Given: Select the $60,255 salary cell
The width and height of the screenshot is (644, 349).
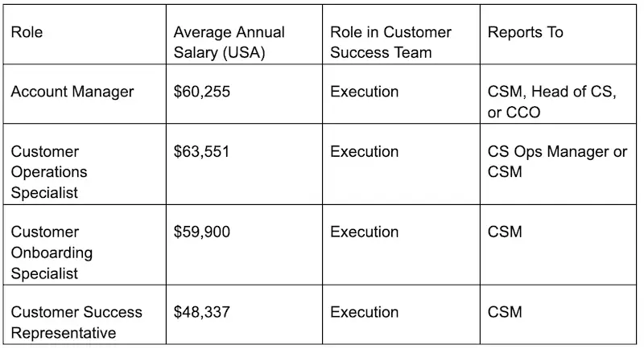Looking at the screenshot, I should coord(202,92).
